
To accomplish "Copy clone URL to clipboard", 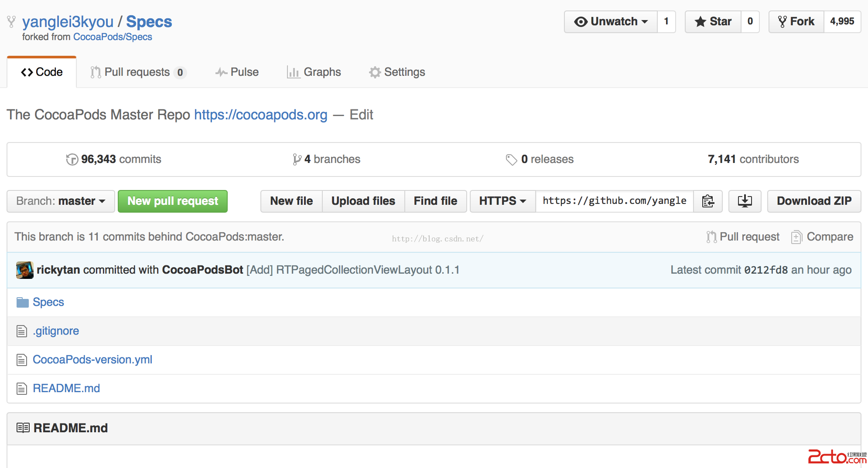I will click(x=707, y=201).
